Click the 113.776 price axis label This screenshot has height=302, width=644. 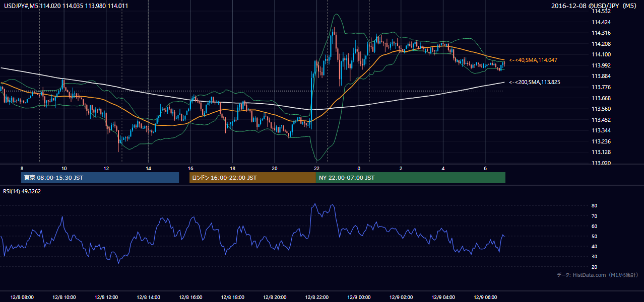point(601,87)
